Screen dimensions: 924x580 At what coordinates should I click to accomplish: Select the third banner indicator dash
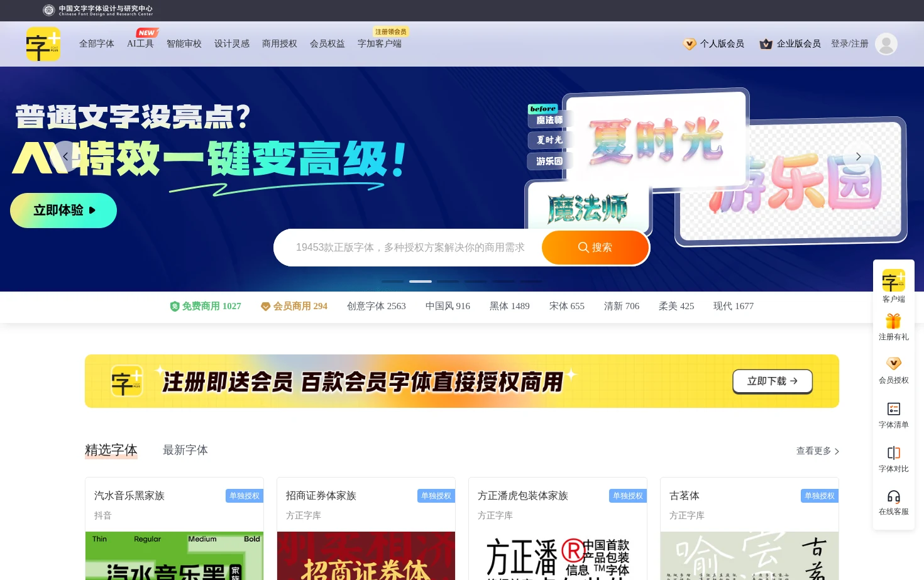(x=448, y=282)
